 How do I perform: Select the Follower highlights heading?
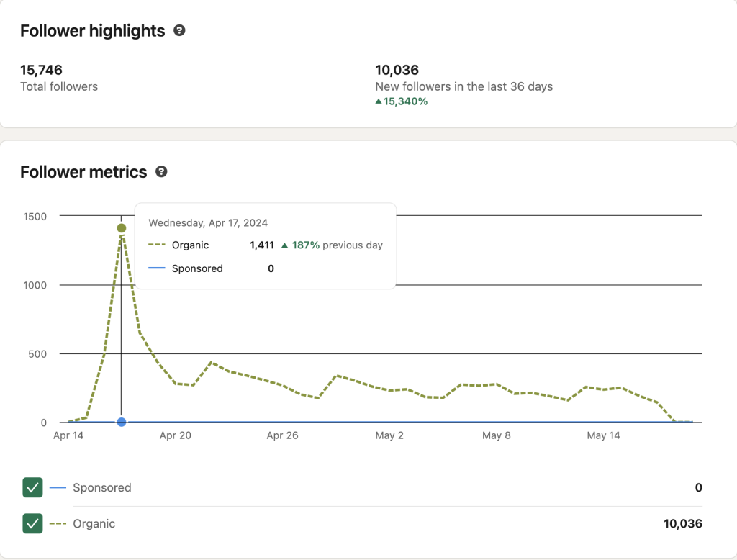pyautogui.click(x=93, y=30)
